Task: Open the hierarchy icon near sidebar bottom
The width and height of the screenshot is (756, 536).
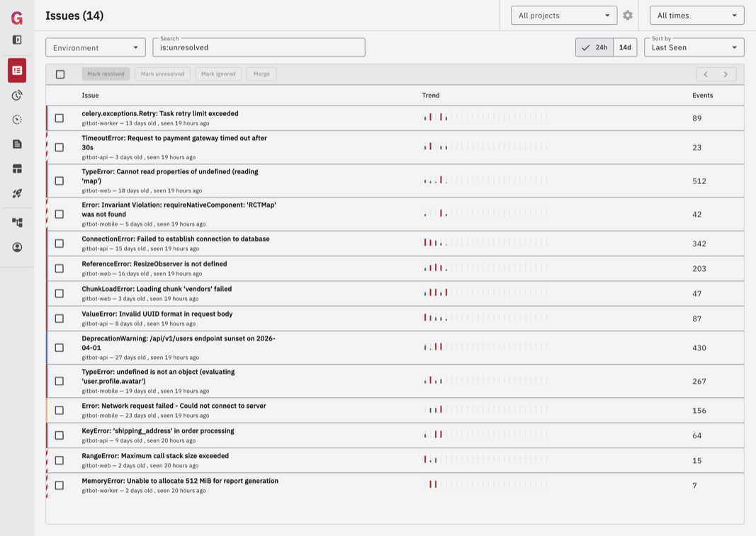Action: 15,222
